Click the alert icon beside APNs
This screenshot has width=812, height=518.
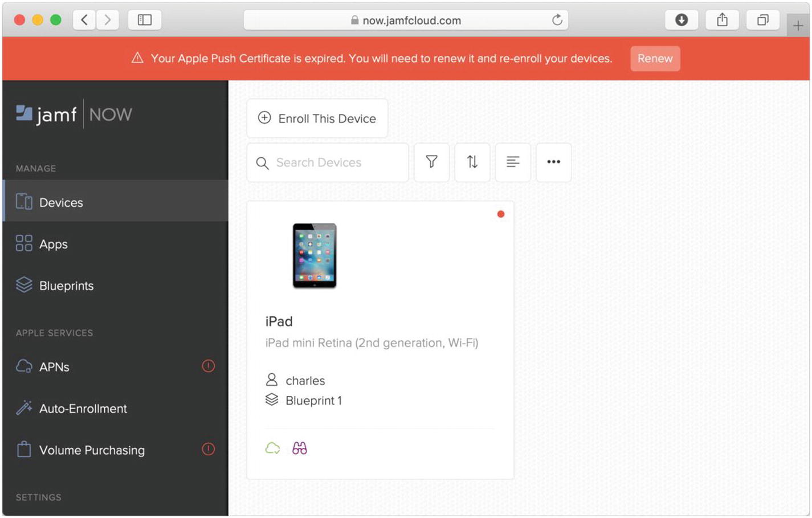[209, 366]
